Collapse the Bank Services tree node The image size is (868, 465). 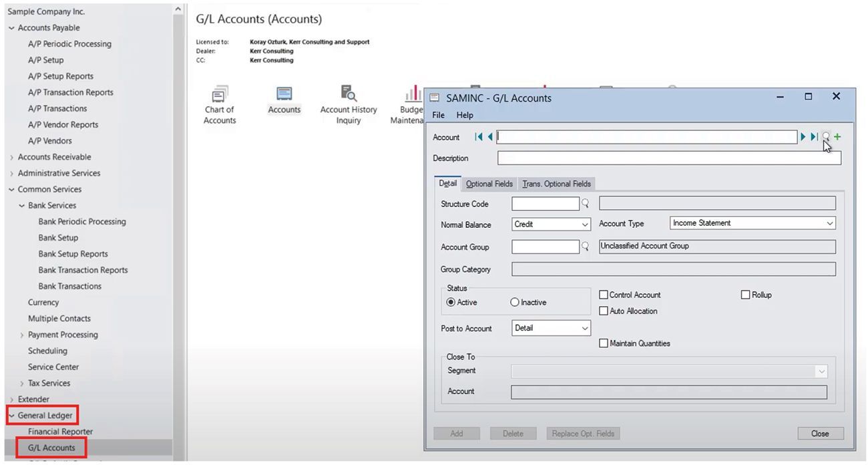point(22,206)
